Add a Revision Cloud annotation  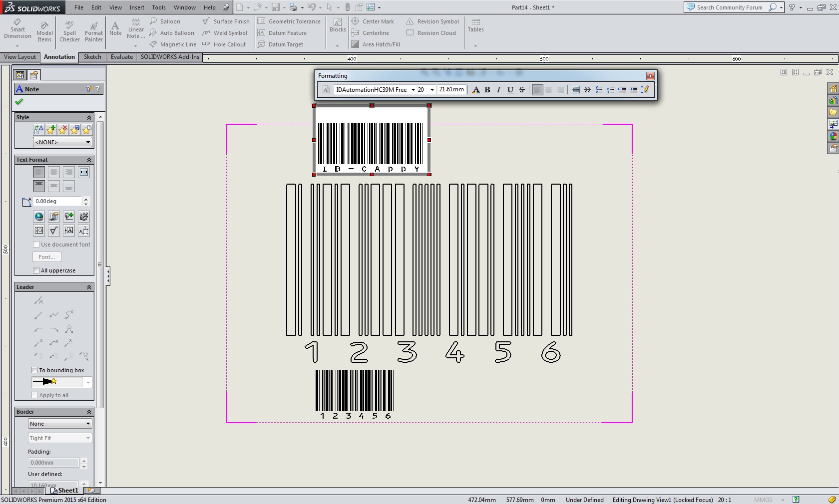pyautogui.click(x=431, y=33)
